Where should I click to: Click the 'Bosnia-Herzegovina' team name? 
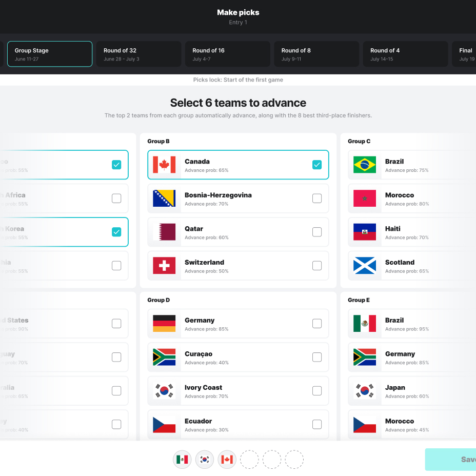[218, 195]
